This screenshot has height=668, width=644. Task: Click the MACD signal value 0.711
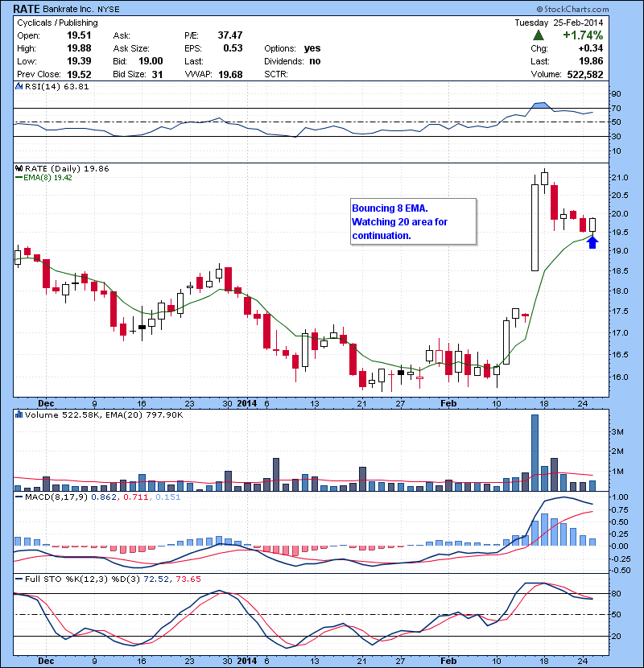[135, 497]
